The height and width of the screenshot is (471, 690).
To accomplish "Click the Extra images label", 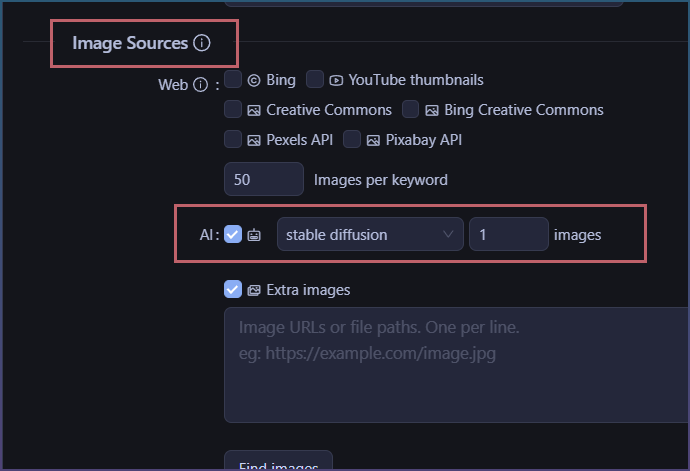I will (x=308, y=290).
